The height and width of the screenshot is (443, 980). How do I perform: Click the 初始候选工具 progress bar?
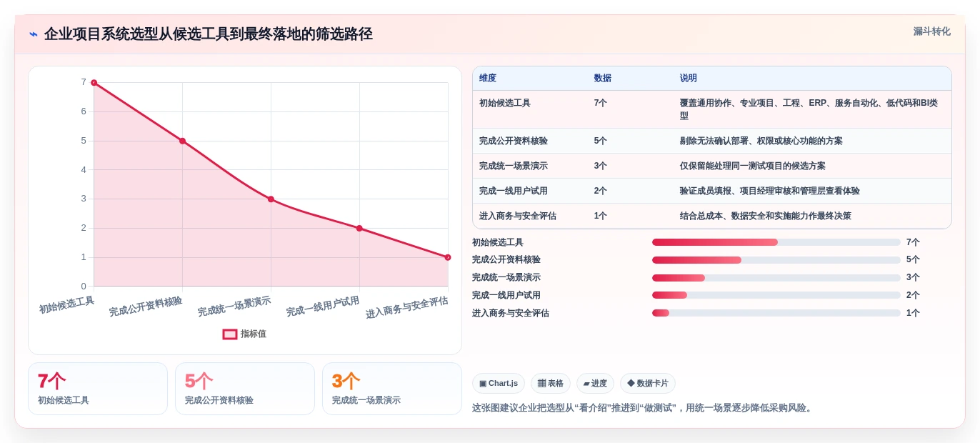(x=776, y=242)
